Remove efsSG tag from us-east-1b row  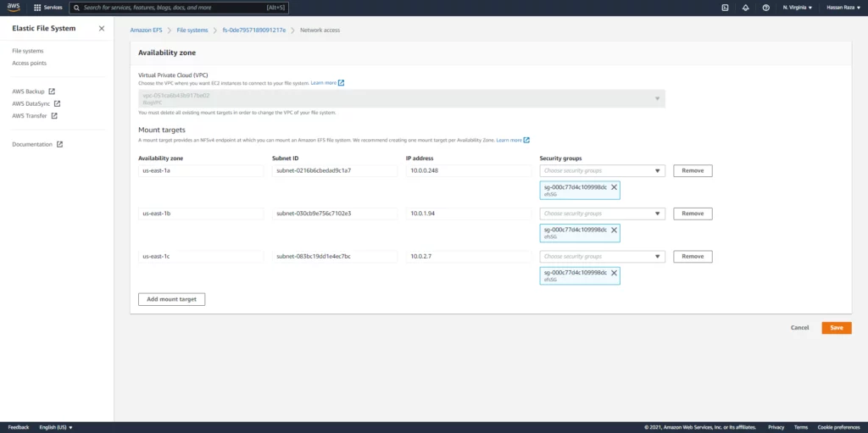(614, 230)
